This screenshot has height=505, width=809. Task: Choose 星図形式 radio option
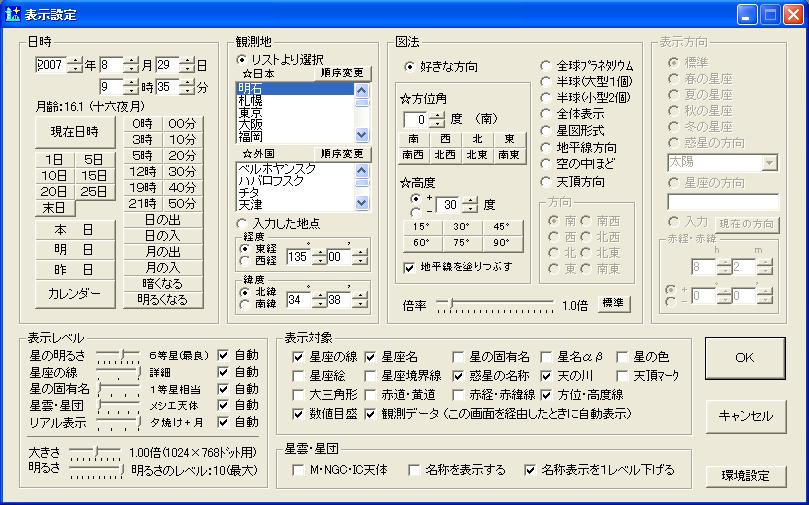tap(546, 130)
